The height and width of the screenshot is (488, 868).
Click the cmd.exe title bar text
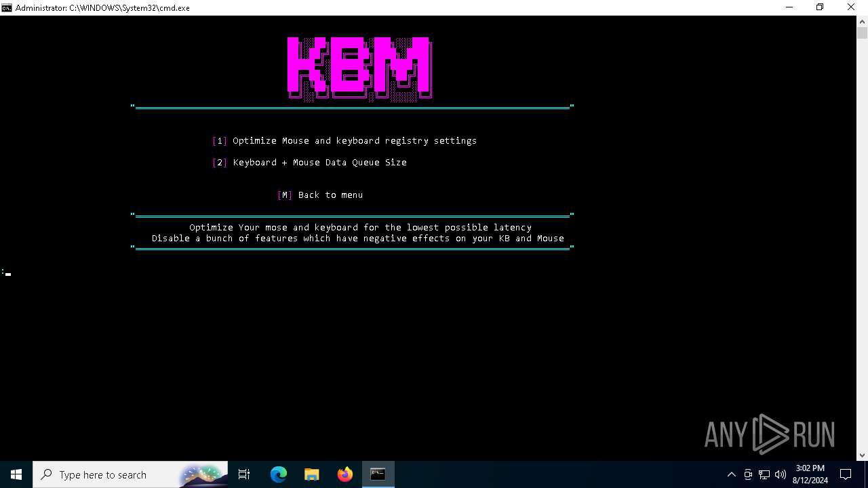point(102,7)
